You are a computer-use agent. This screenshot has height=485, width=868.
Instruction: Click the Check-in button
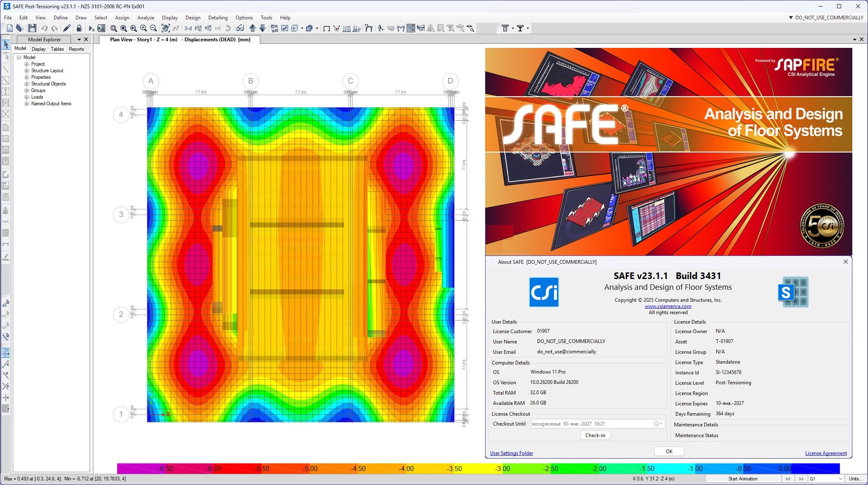(595, 435)
